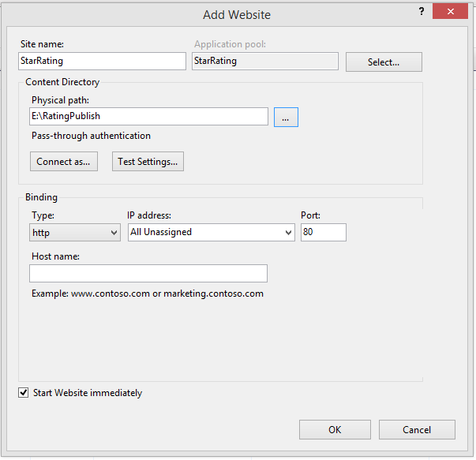Viewport: 476px width, 460px height.
Task: Expand the IP address dropdown arrow
Action: point(287,232)
